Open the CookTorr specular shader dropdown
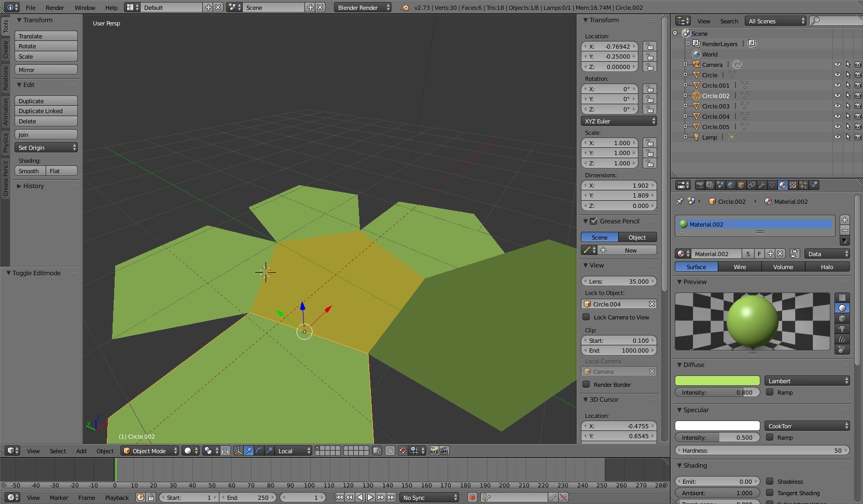 tap(807, 426)
